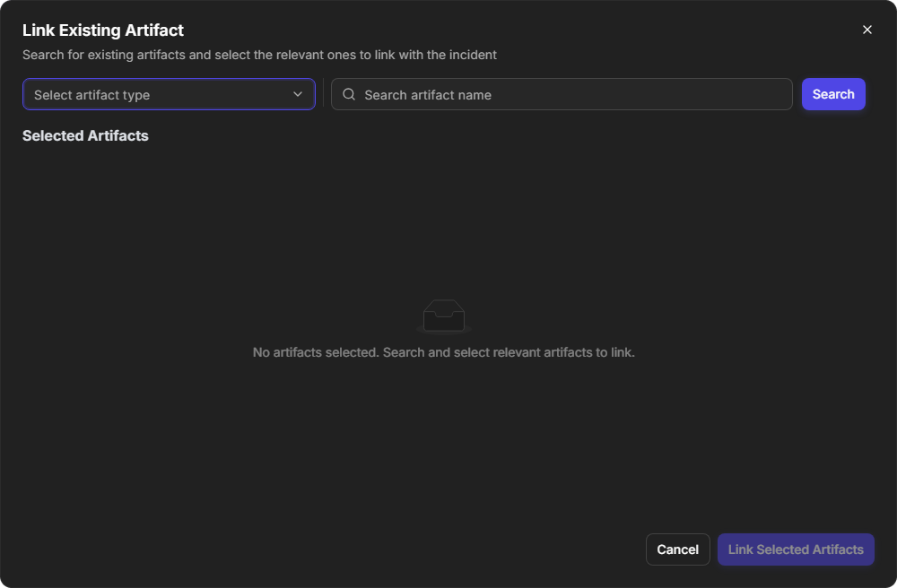Screen dimensions: 897x588
Task: Click the Link Existing Artifact title
Action: pos(103,30)
